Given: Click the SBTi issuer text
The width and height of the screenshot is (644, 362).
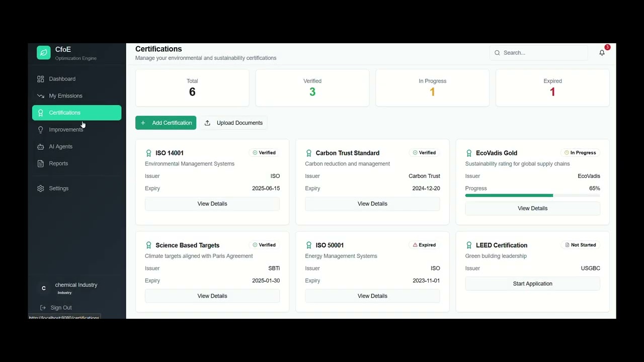Looking at the screenshot, I should [x=274, y=268].
